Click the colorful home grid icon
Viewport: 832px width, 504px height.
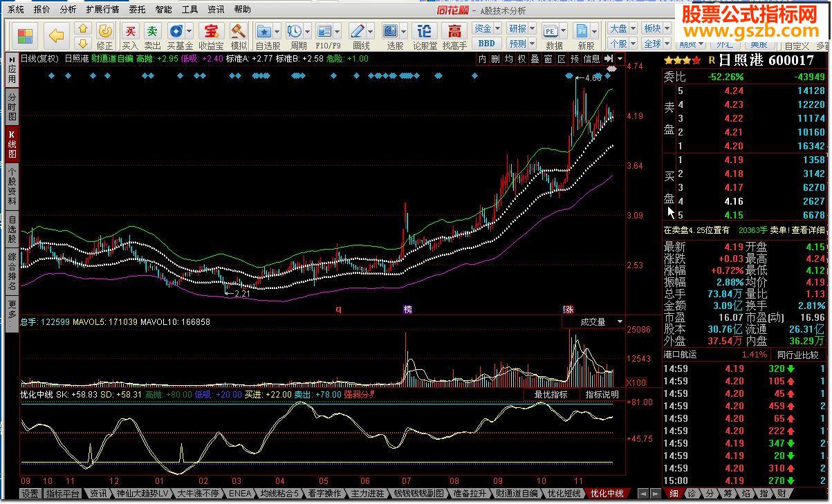[26, 35]
